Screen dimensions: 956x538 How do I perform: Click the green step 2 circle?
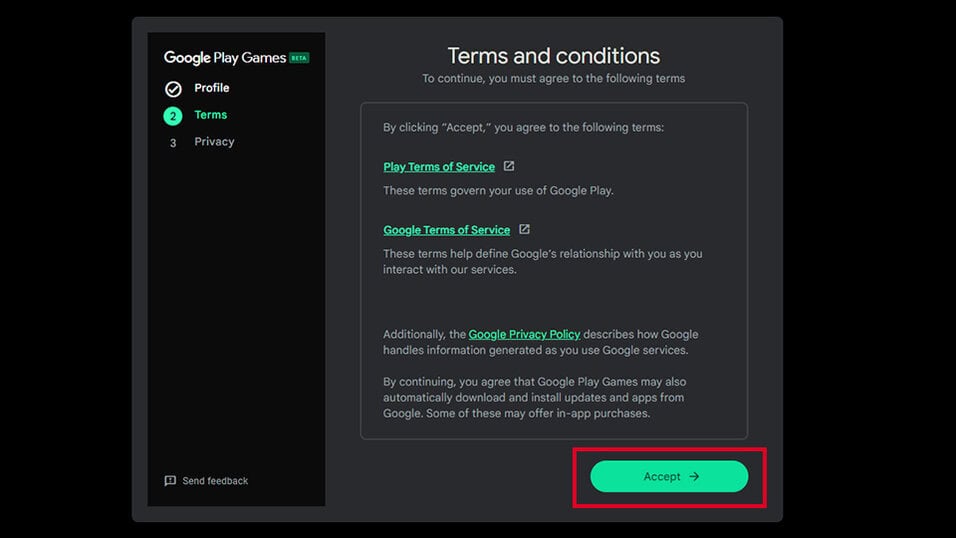tap(173, 116)
